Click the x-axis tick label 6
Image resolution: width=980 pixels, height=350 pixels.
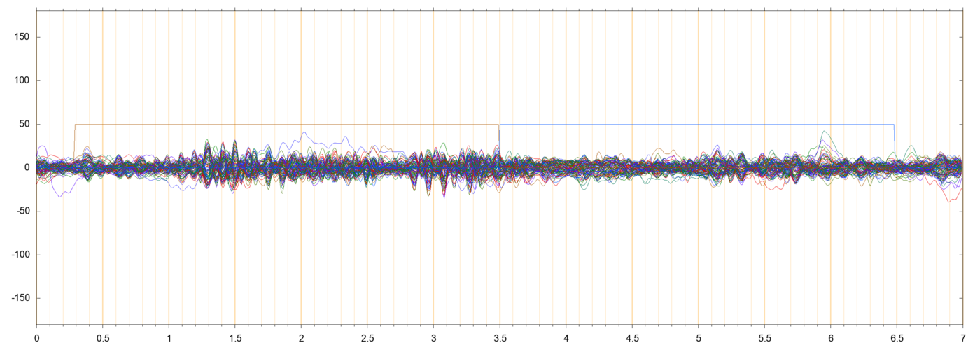click(x=830, y=337)
